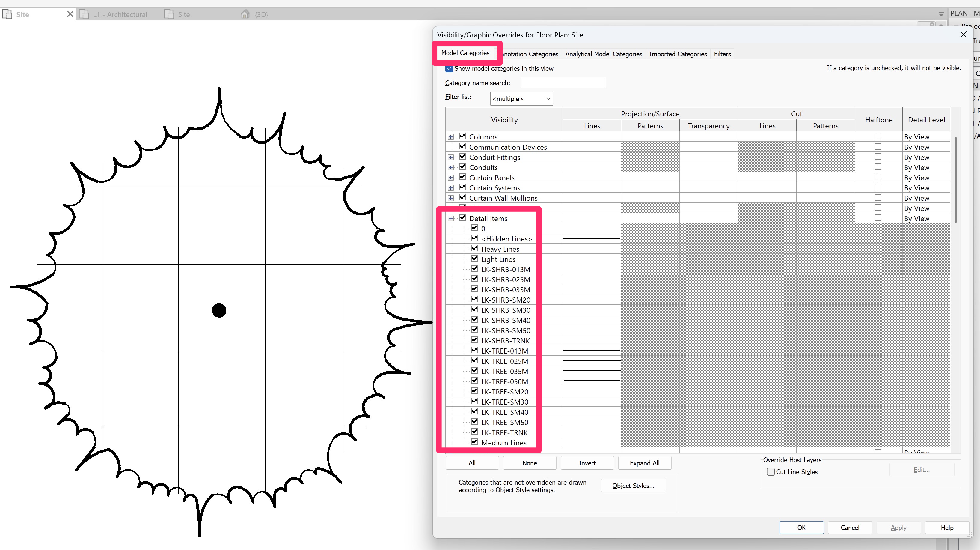Collapse the Detail Items category
Image resolution: width=980 pixels, height=550 pixels.
tap(451, 218)
